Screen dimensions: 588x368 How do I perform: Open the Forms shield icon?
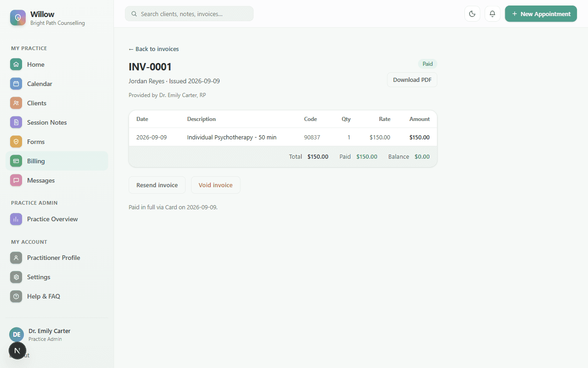(x=16, y=142)
